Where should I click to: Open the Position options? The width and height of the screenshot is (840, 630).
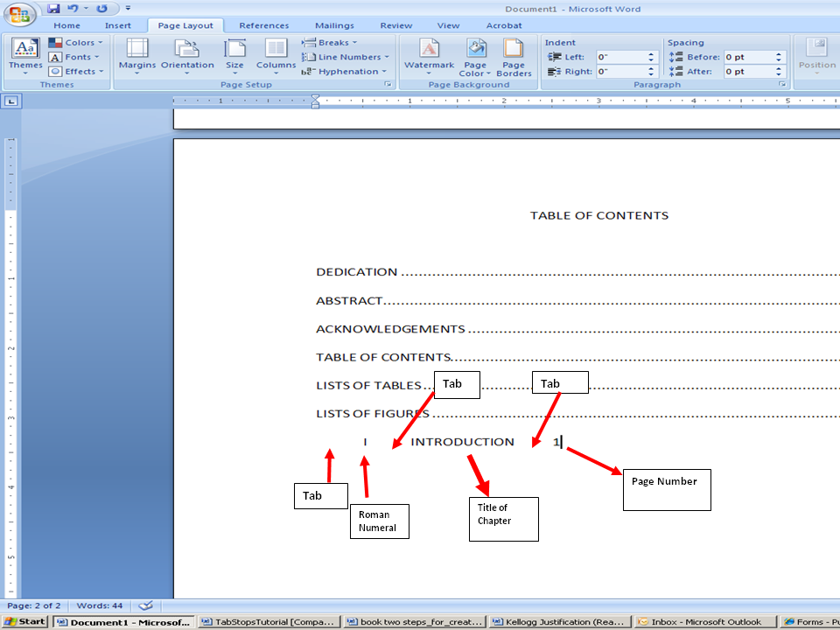coord(817,56)
